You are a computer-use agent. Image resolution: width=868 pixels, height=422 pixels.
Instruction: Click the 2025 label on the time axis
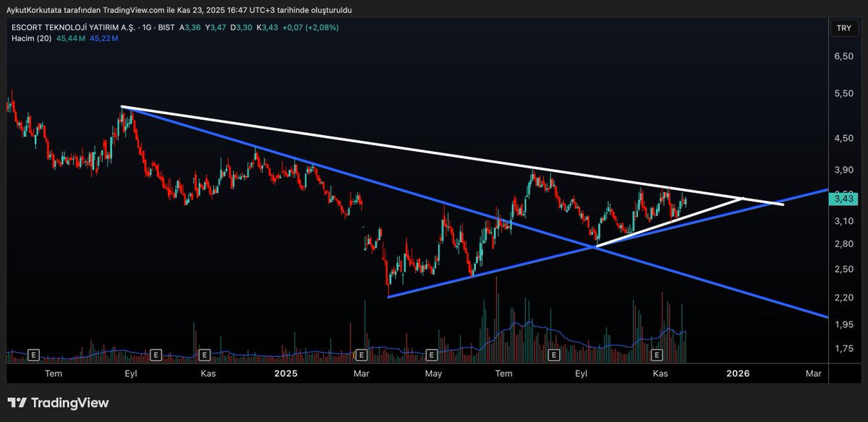click(x=286, y=374)
